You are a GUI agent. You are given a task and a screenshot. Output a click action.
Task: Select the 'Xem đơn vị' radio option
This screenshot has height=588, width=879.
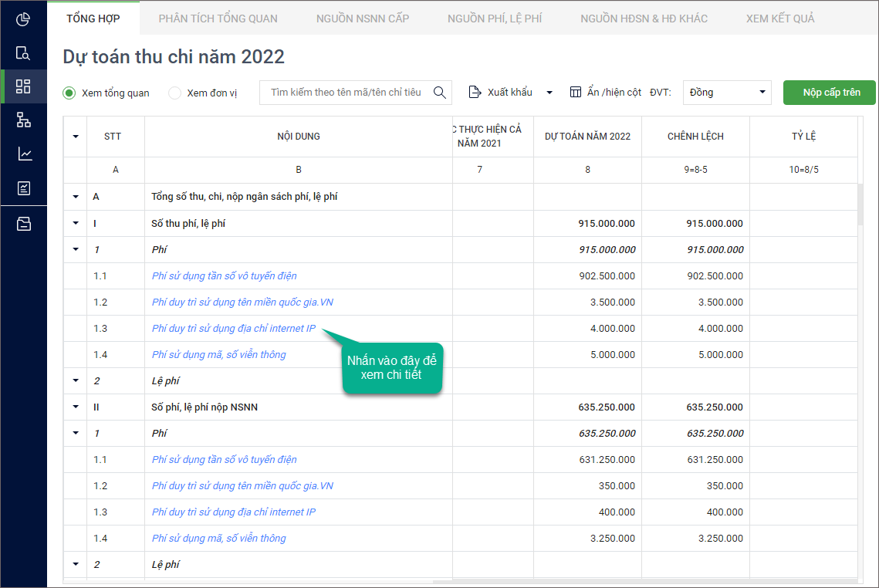[x=175, y=93]
